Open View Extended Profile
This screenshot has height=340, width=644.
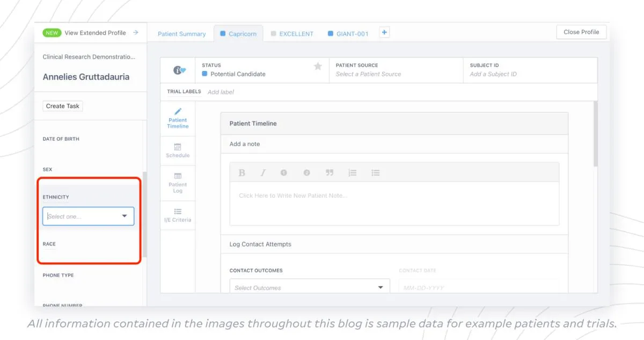click(94, 32)
